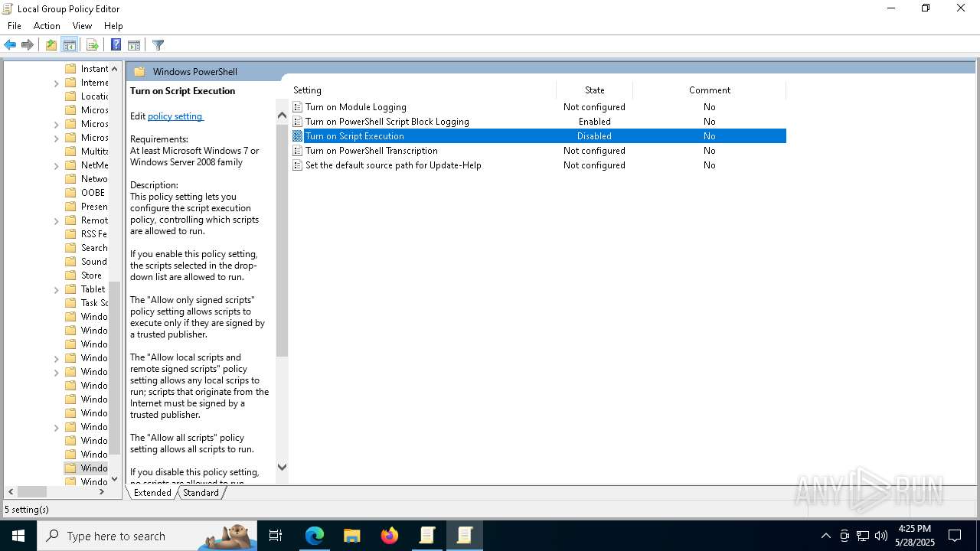Open the notification center icon
The height and width of the screenshot is (551, 980).
pyautogui.click(x=955, y=536)
